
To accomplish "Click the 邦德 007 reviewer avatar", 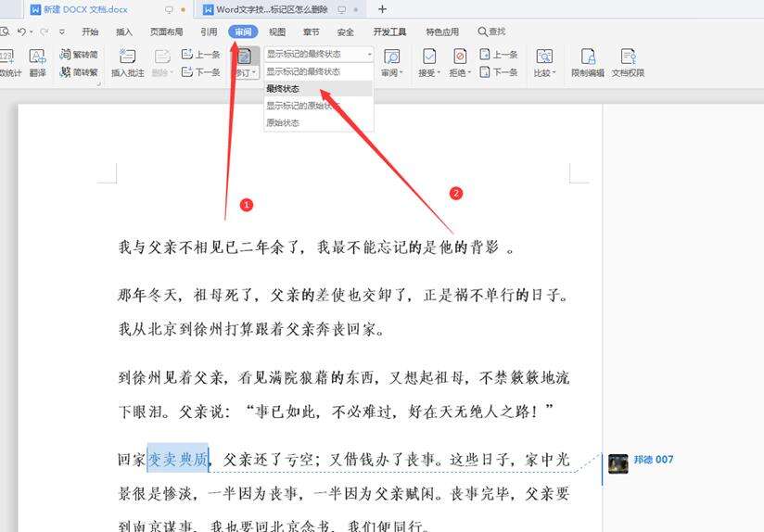I will [618, 463].
